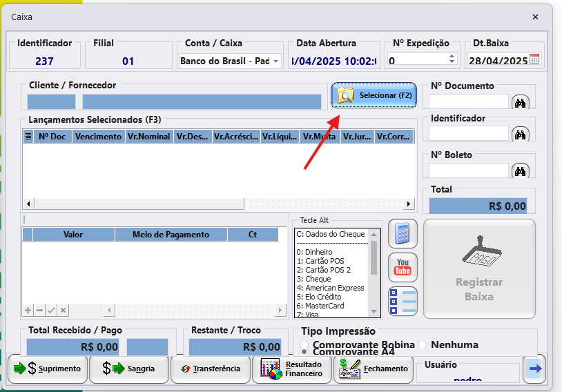
Task: Click the Cliente / Fornecedor code field
Action: (x=51, y=101)
